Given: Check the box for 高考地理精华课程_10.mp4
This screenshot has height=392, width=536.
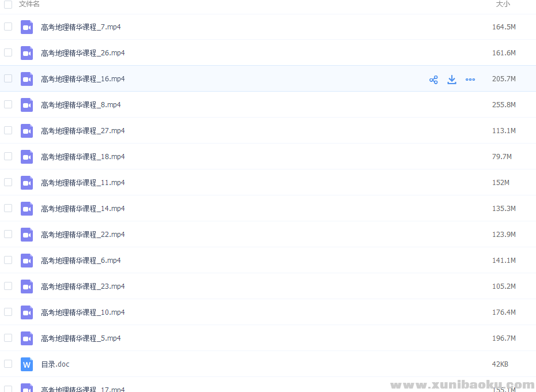Looking at the screenshot, I should click(8, 312).
